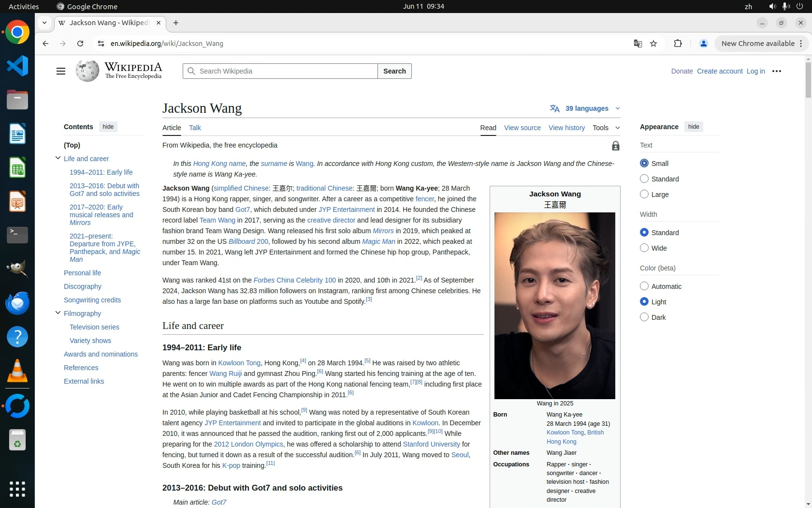Reload the page using the refresh icon

(80, 44)
